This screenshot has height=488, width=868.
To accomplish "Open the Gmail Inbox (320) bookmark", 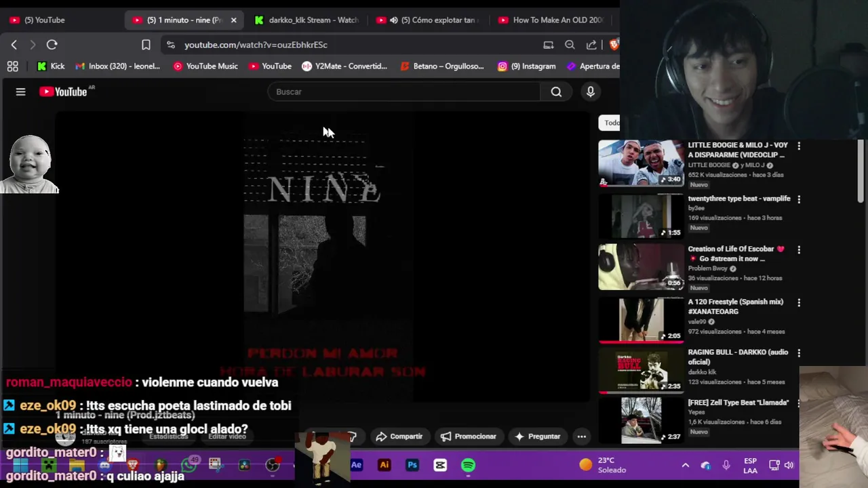I will (x=117, y=66).
